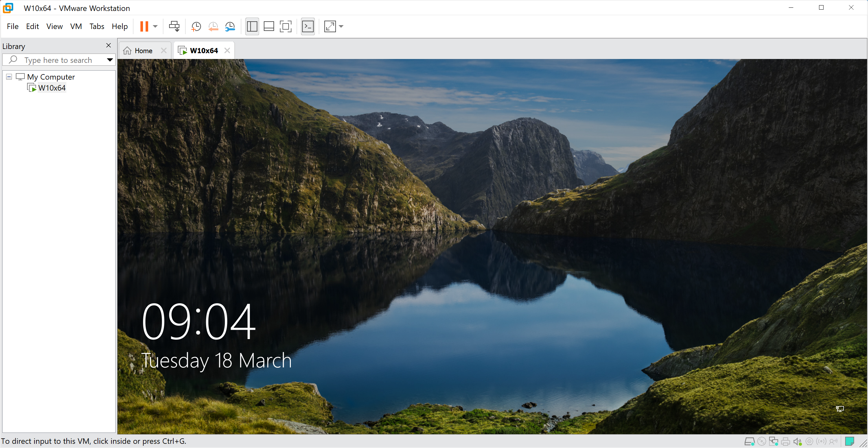Take a snapshot of the VM
The width and height of the screenshot is (868, 448).
point(196,26)
